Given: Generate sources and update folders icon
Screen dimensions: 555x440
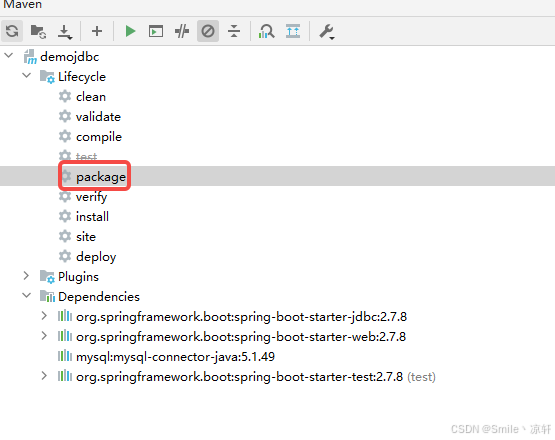Looking at the screenshot, I should pyautogui.click(x=38, y=31).
